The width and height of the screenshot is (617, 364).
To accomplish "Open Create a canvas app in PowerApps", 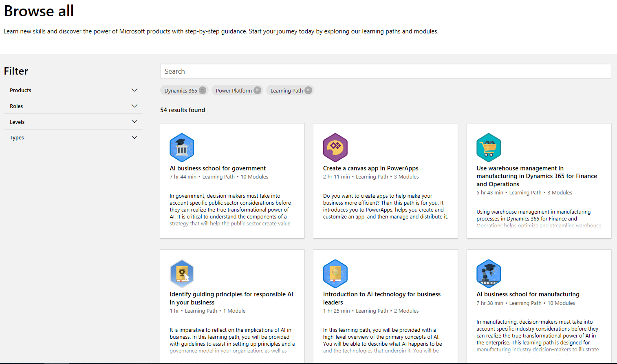I will pyautogui.click(x=371, y=168).
